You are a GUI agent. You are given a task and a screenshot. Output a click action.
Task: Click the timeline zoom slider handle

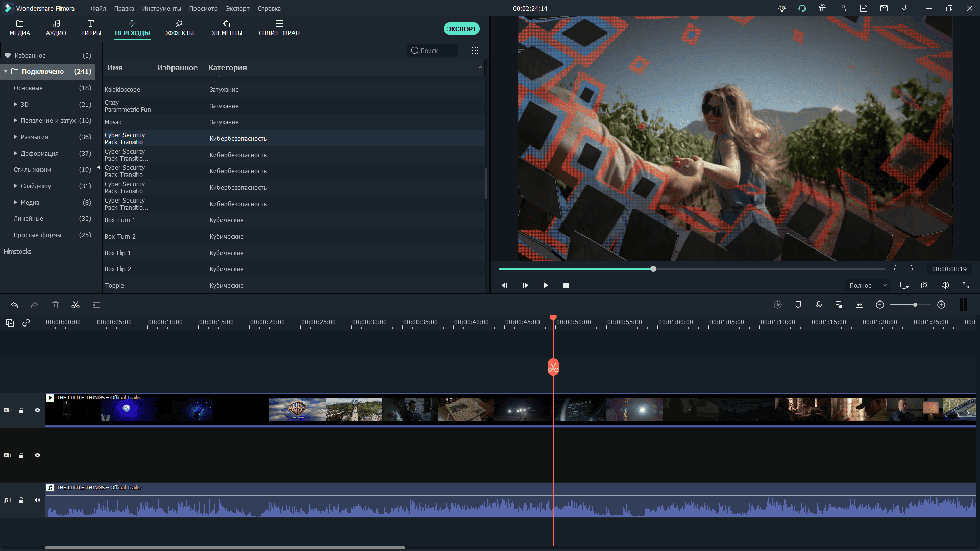click(x=915, y=305)
